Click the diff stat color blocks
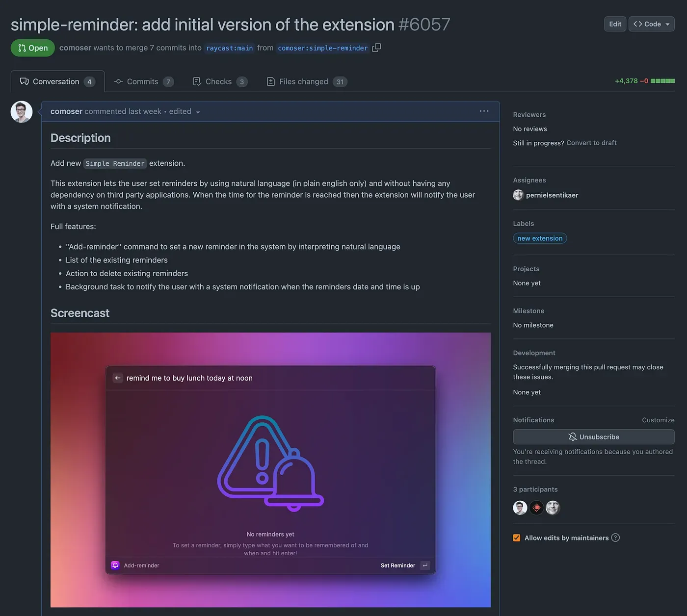Viewport: 687px width, 616px height. pyautogui.click(x=662, y=81)
